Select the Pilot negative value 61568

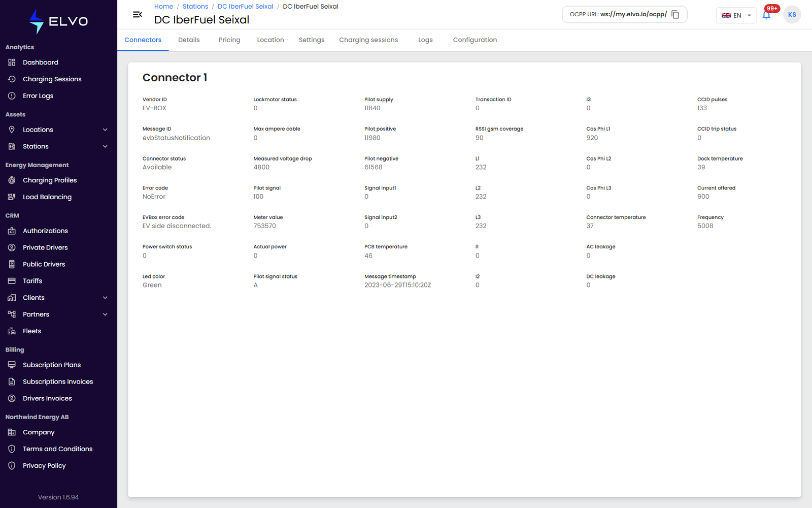(374, 167)
